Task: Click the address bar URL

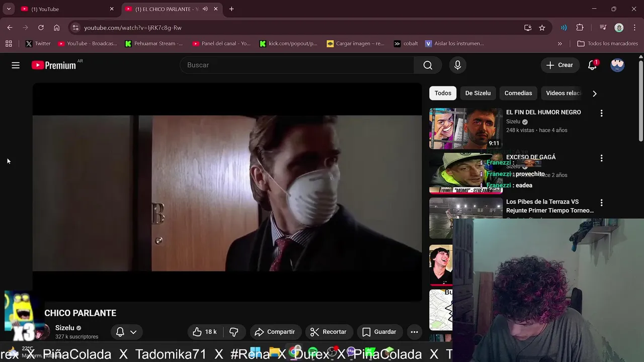Action: click(x=133, y=28)
